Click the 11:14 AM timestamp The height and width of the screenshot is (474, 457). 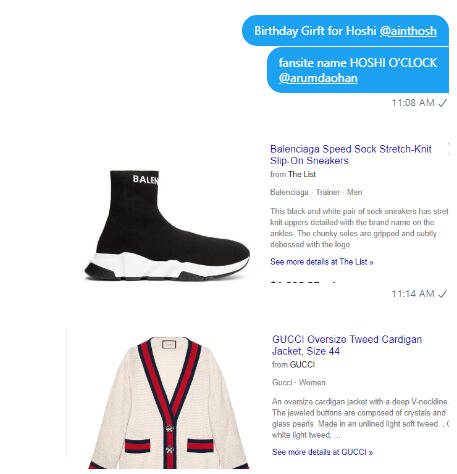(x=413, y=294)
